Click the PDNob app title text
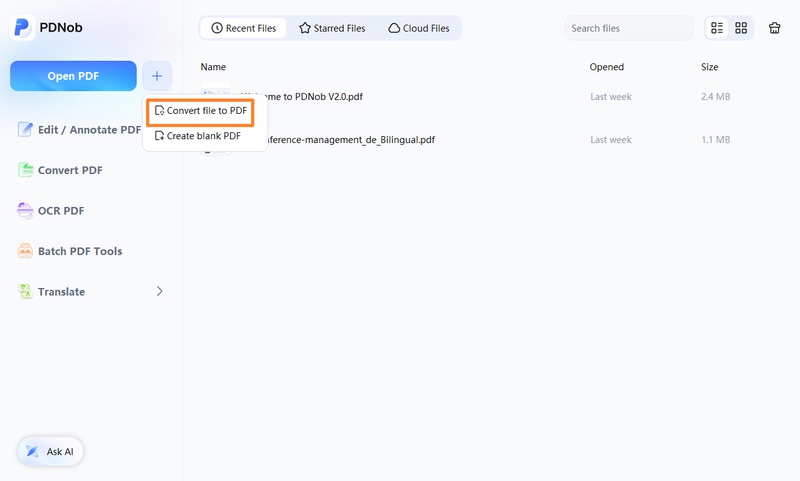This screenshot has width=800, height=481. click(x=61, y=28)
